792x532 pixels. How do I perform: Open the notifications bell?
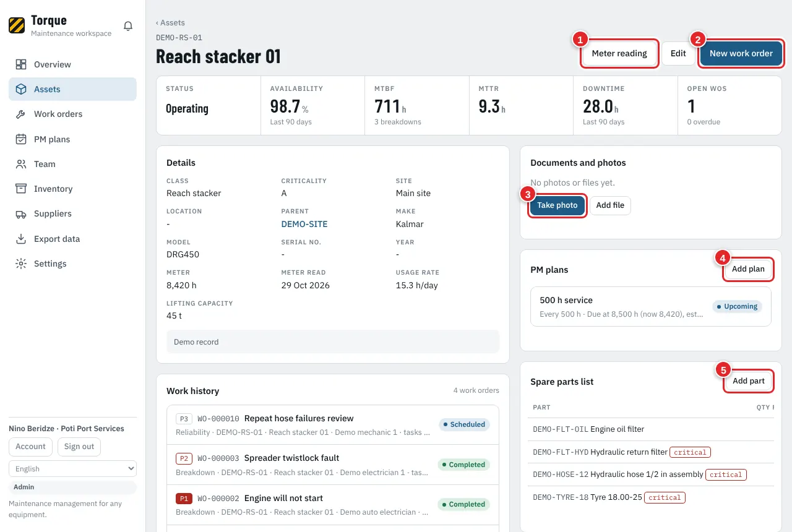point(128,26)
